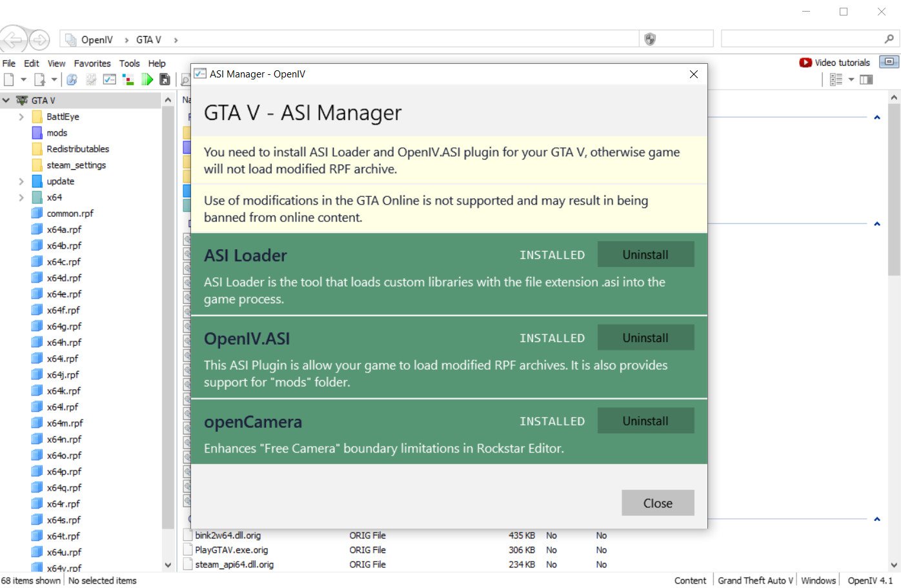Click the PlayGTAV.exe.orig file icon
The height and width of the screenshot is (588, 901).
(188, 550)
